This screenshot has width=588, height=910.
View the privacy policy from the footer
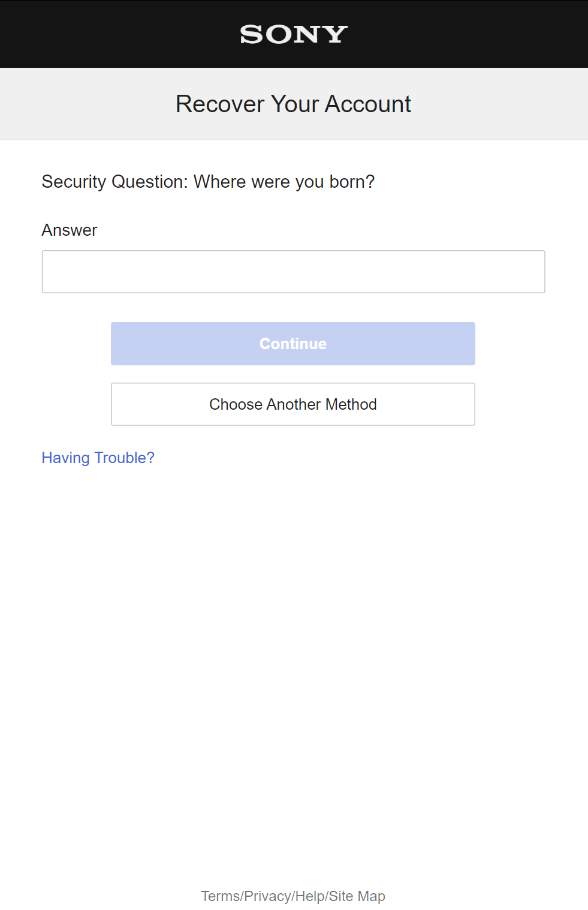pos(267,896)
